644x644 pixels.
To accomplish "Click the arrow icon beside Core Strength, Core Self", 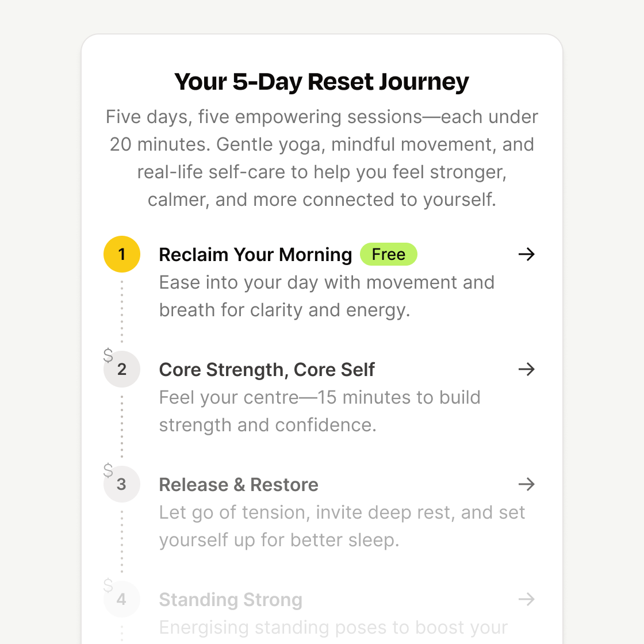I will pos(526,369).
